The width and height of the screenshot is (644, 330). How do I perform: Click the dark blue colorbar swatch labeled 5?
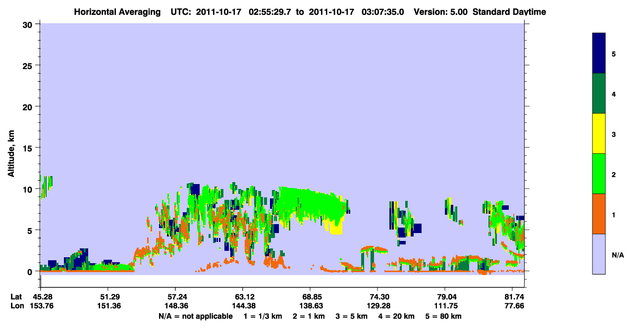click(599, 53)
